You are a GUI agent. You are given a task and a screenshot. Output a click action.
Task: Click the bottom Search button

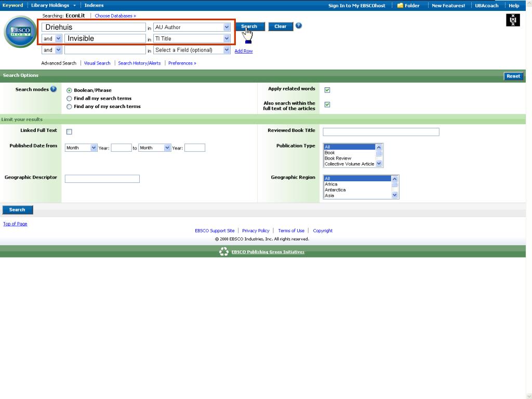click(x=17, y=210)
